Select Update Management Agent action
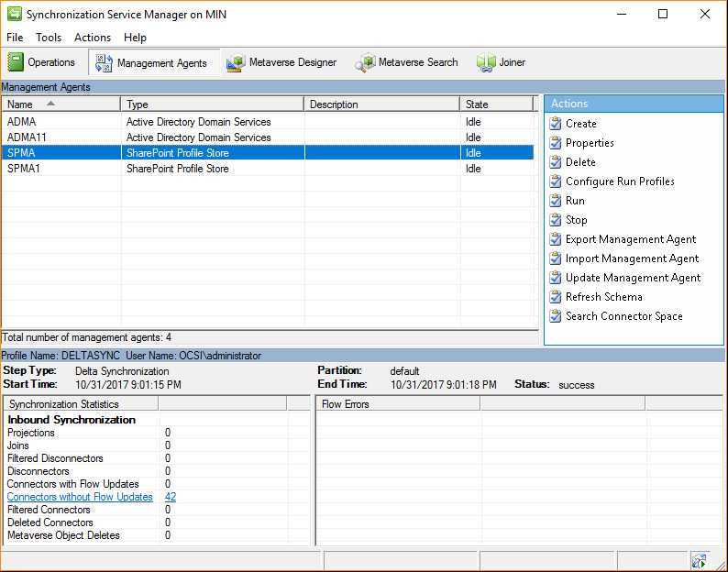The height and width of the screenshot is (572, 728). [x=633, y=278]
